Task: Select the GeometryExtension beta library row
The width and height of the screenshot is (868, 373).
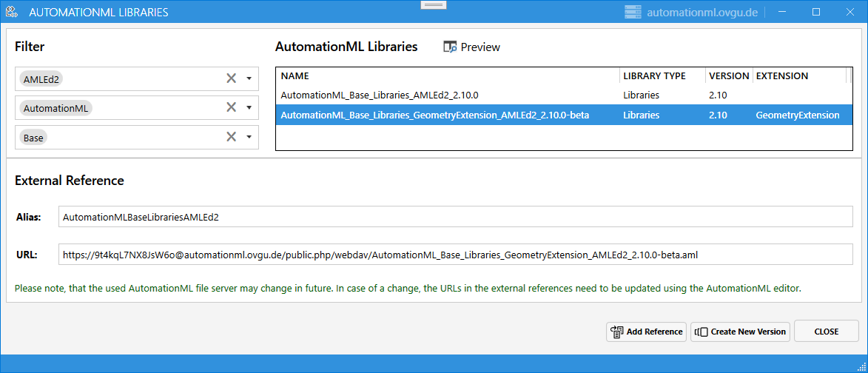Action: [435, 115]
